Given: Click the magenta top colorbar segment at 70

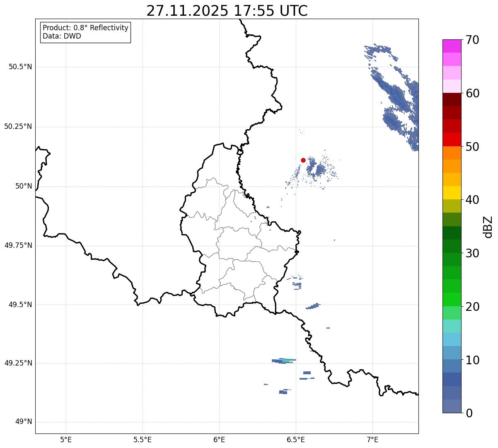Looking at the screenshot, I should [x=452, y=46].
